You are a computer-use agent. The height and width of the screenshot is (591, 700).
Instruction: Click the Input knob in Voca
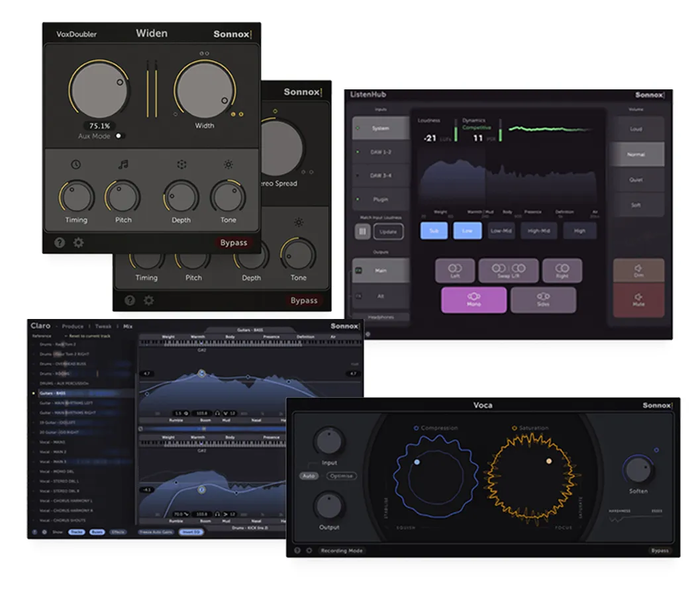click(x=329, y=441)
